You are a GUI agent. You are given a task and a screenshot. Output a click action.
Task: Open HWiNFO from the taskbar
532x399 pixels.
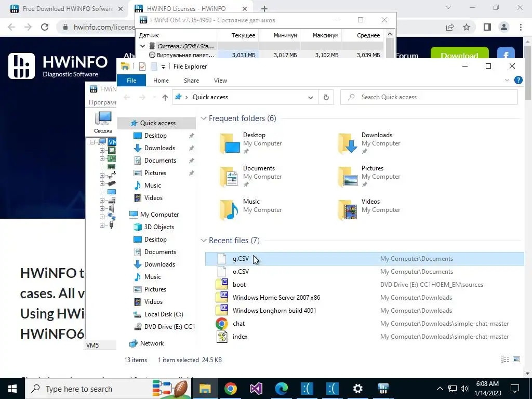pyautogui.click(x=383, y=389)
